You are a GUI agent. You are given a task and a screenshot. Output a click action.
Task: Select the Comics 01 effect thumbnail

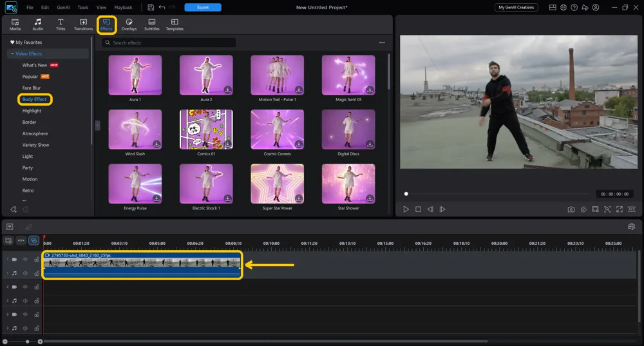click(206, 129)
